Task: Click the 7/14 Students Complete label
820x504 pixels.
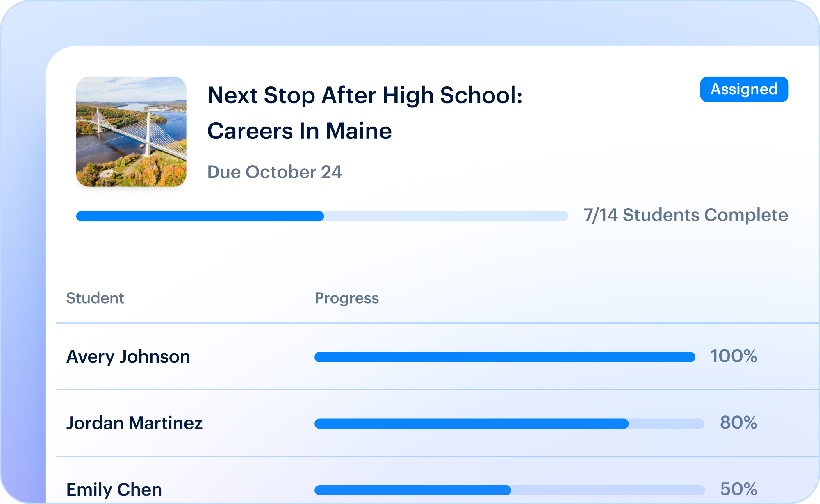Action: pos(686,215)
